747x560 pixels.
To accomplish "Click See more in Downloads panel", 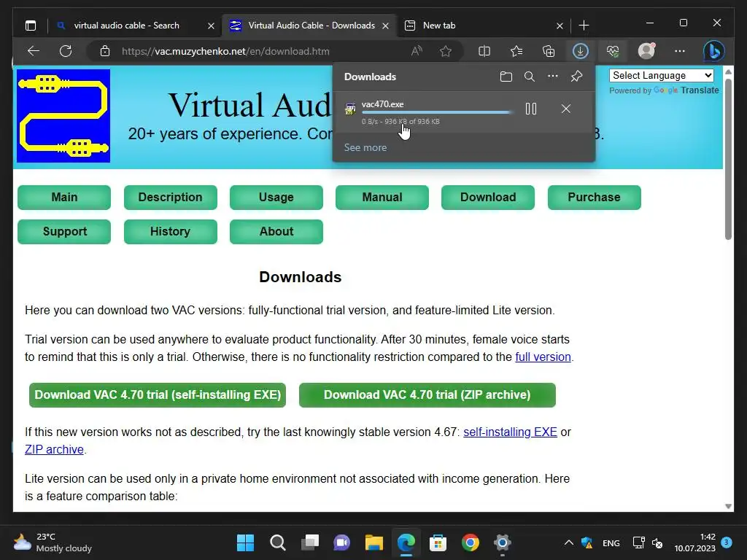I will (x=365, y=147).
